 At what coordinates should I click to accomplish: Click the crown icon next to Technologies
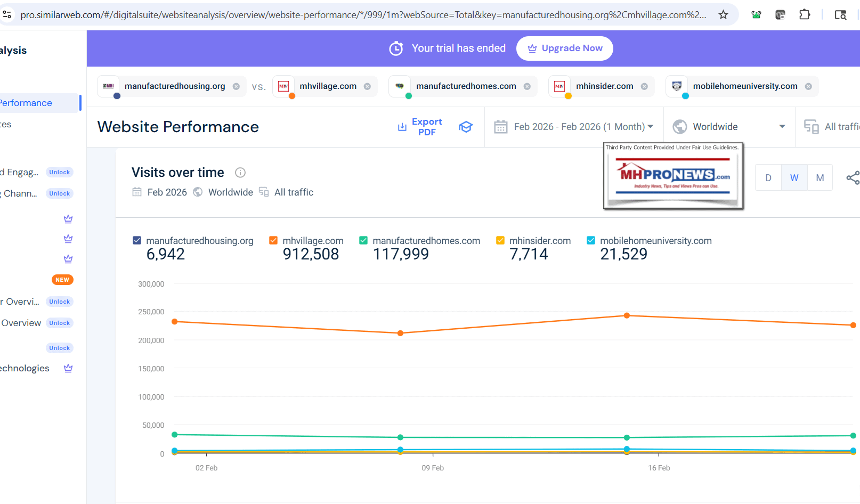68,368
